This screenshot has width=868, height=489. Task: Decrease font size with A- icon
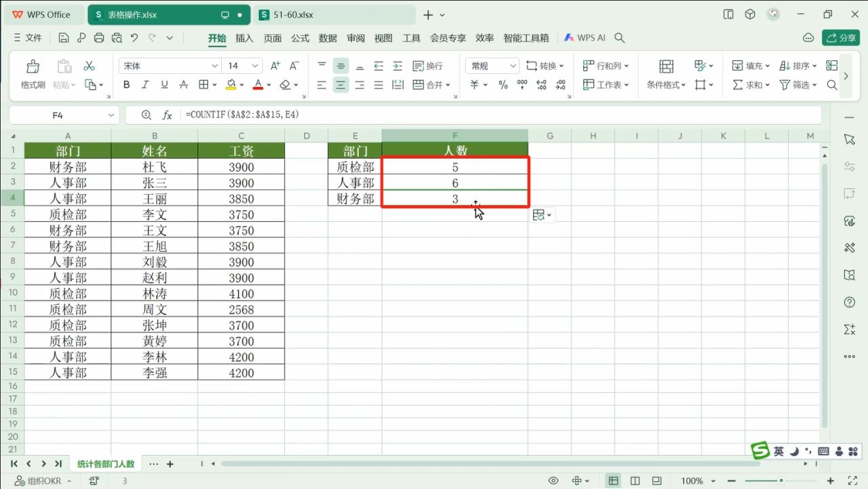pos(294,66)
